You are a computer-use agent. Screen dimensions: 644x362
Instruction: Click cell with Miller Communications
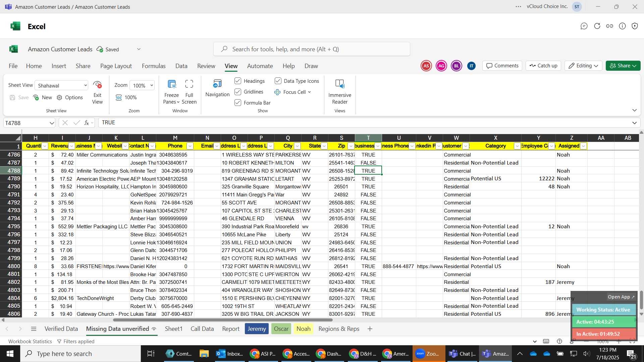pos(102,155)
